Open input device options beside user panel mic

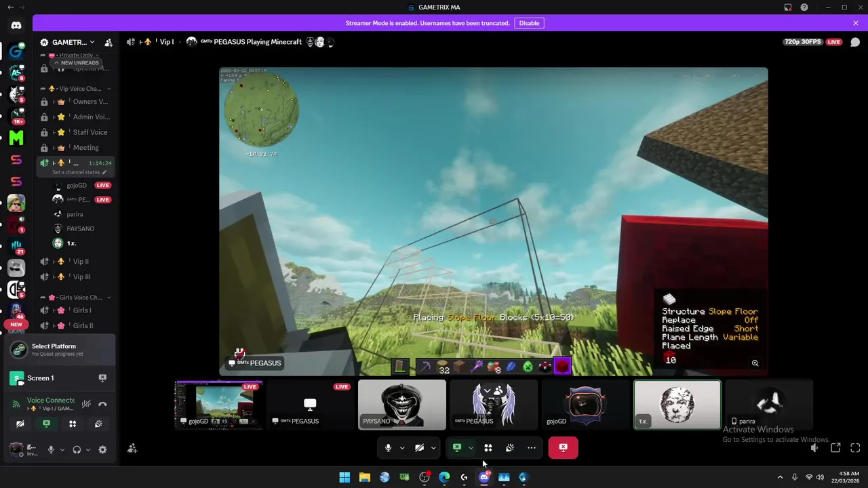pyautogui.click(x=62, y=449)
